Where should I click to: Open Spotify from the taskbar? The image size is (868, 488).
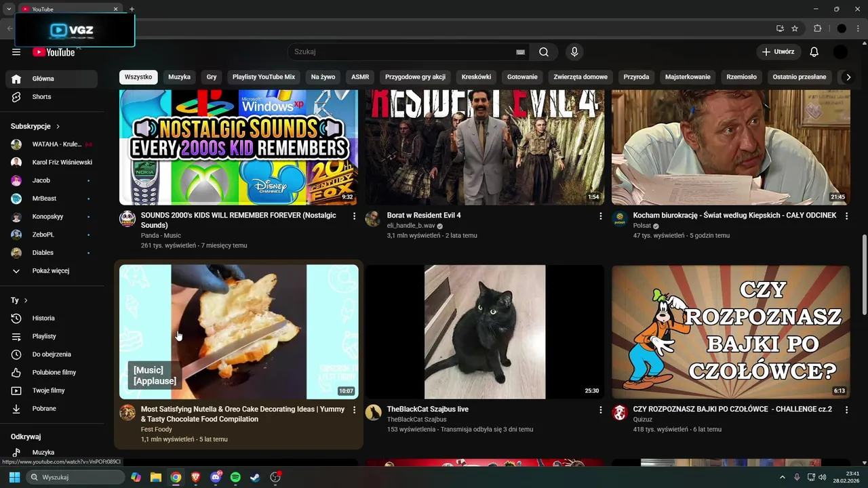pos(235,477)
